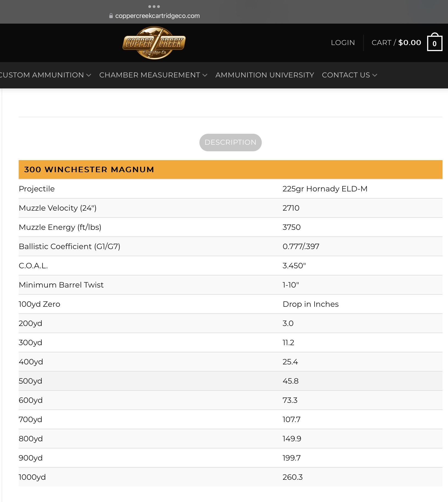This screenshot has width=448, height=502.
Task: Open the three-dot browser tab menu
Action: coord(154,7)
